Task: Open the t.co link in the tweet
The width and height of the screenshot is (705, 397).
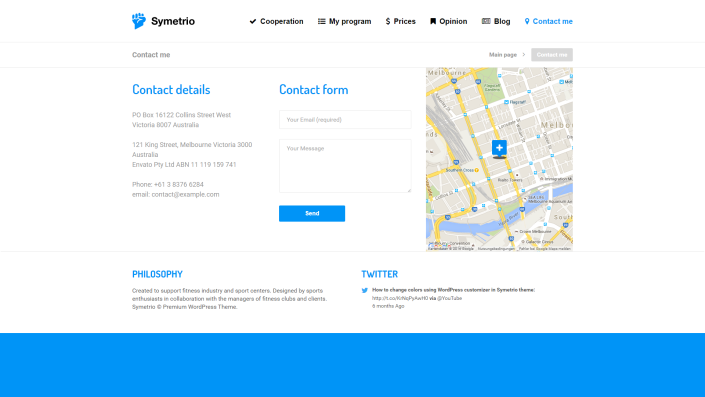Action: (x=400, y=298)
